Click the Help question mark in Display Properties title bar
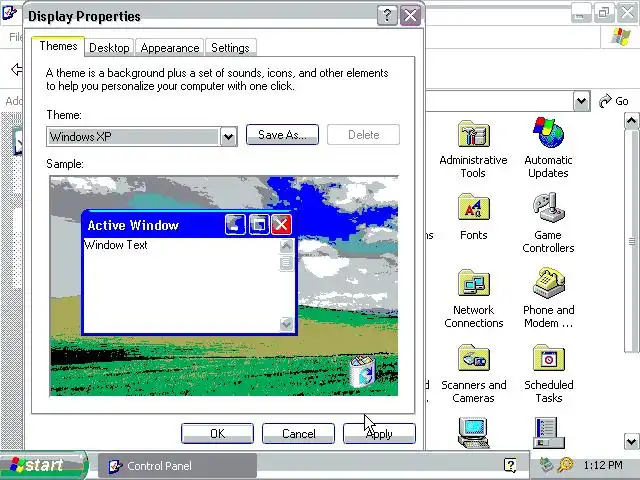 pos(387,16)
